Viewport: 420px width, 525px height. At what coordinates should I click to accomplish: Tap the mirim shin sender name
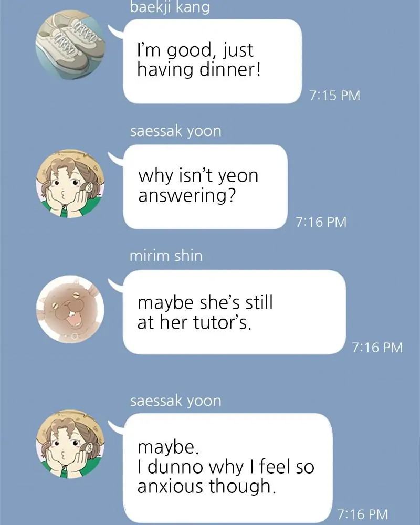pos(166,256)
